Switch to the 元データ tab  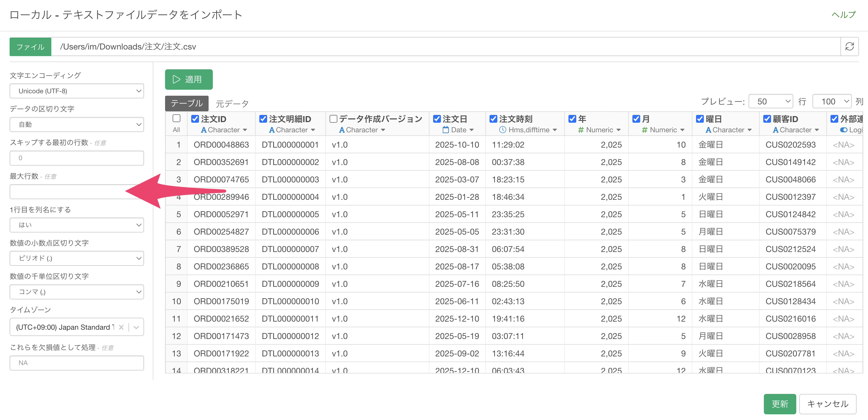point(232,103)
